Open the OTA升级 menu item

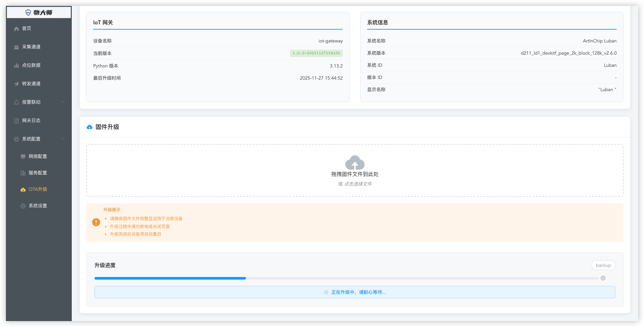(38, 189)
